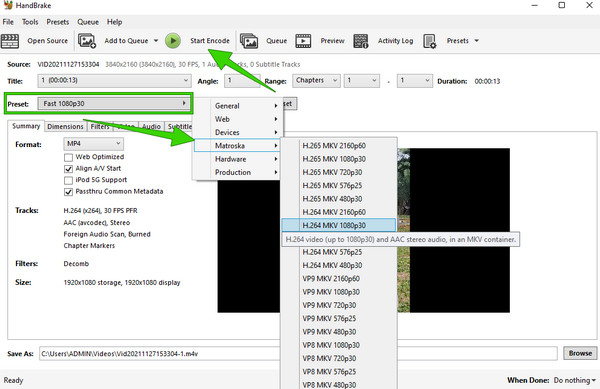Expand the Web preset category
This screenshot has height=389, width=600.
tap(236, 119)
